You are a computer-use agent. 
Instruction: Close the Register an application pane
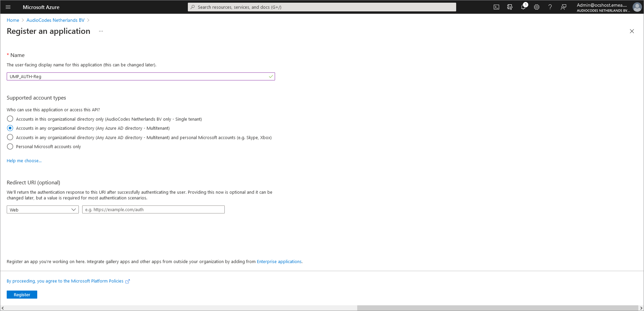coord(632,31)
